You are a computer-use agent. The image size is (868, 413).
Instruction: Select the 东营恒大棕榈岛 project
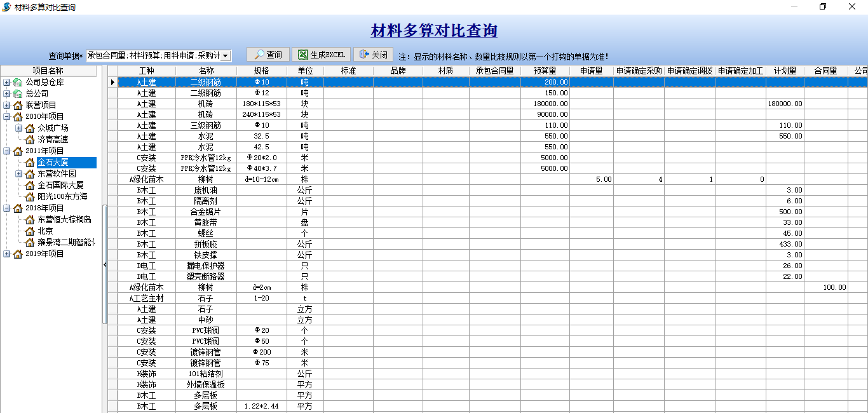point(64,220)
